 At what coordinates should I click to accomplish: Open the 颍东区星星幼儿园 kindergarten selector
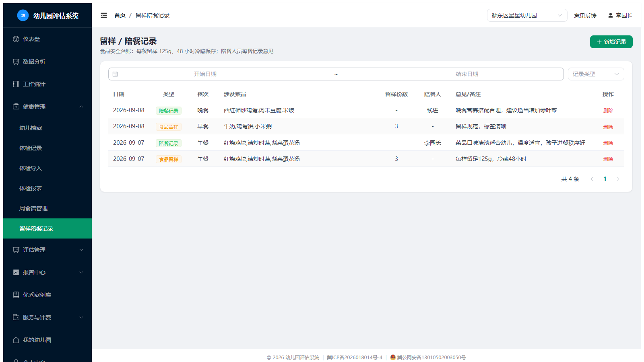point(527,15)
